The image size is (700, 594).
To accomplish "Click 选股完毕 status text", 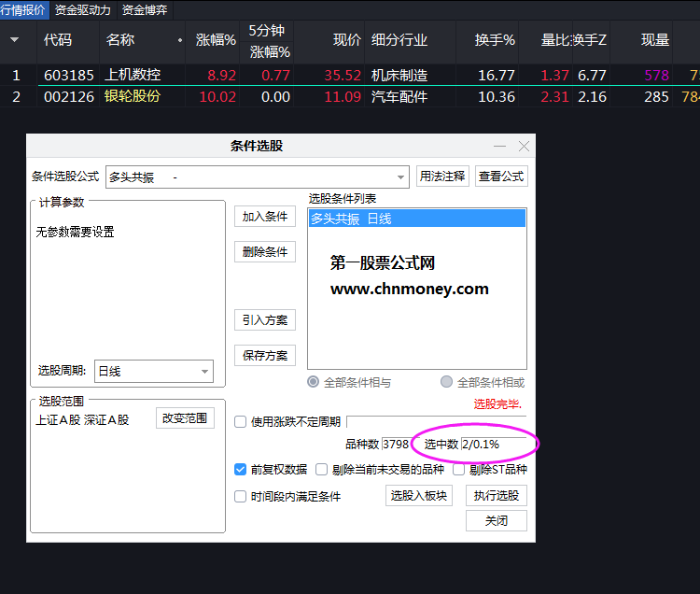I will (497, 404).
